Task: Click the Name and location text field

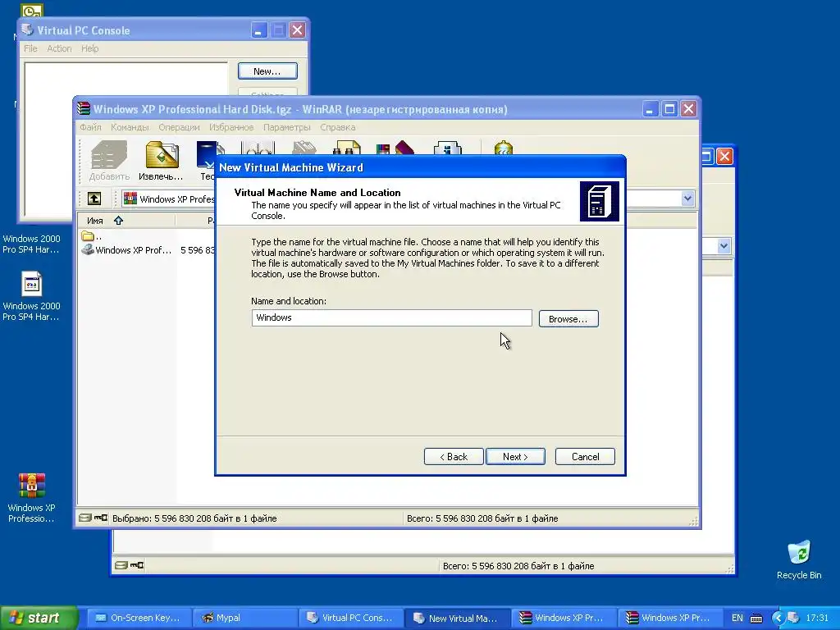Action: [391, 317]
